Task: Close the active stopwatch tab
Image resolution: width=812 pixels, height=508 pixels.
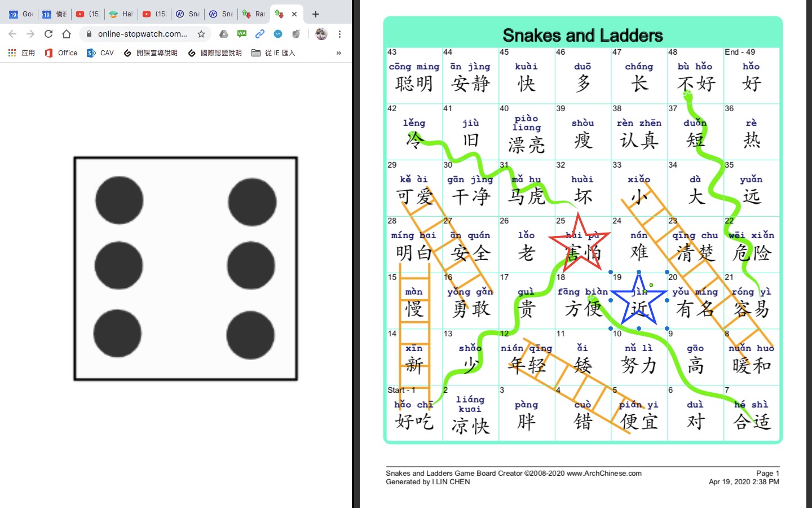Action: [x=294, y=14]
